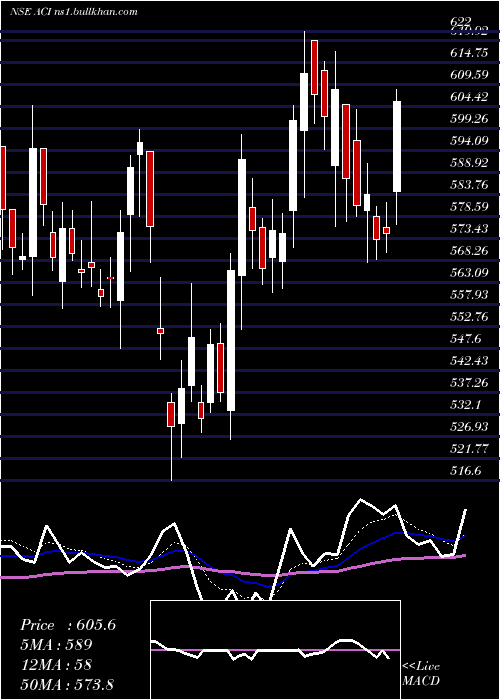Click inside the MACD inset chart box

tap(275, 650)
